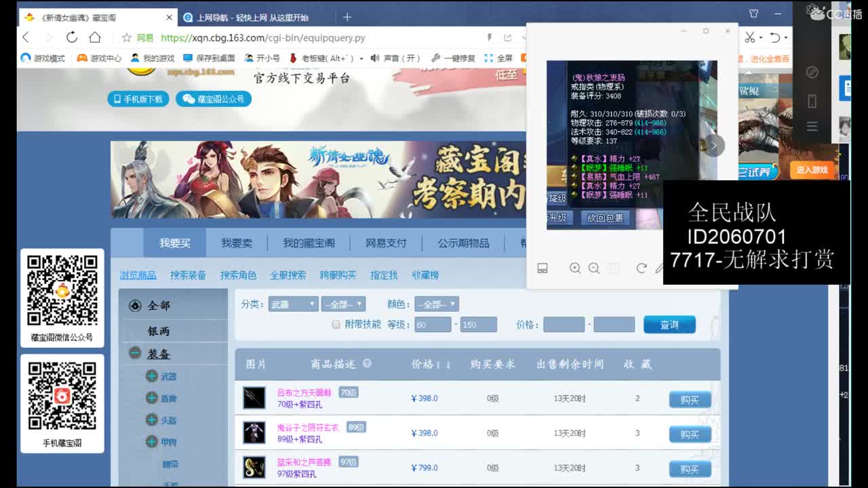Click 购买 for the 吕布之方天画戟 row
868x488 pixels.
pyautogui.click(x=690, y=400)
